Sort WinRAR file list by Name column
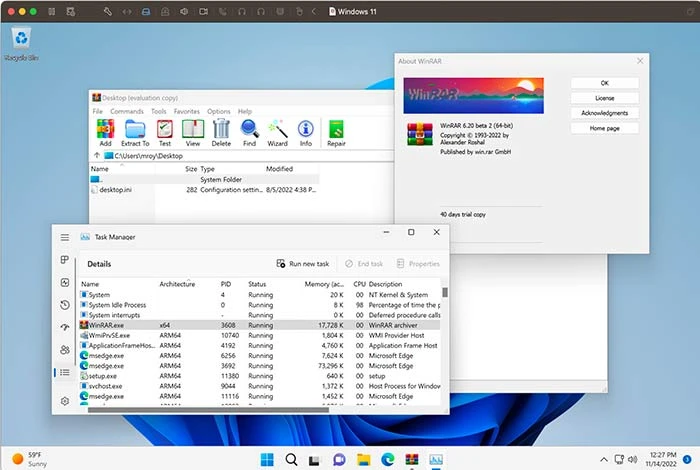The image size is (700, 470). click(100, 169)
